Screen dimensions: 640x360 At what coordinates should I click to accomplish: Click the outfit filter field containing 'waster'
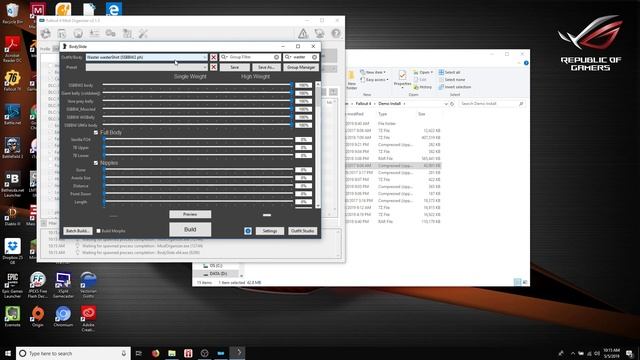click(x=302, y=57)
